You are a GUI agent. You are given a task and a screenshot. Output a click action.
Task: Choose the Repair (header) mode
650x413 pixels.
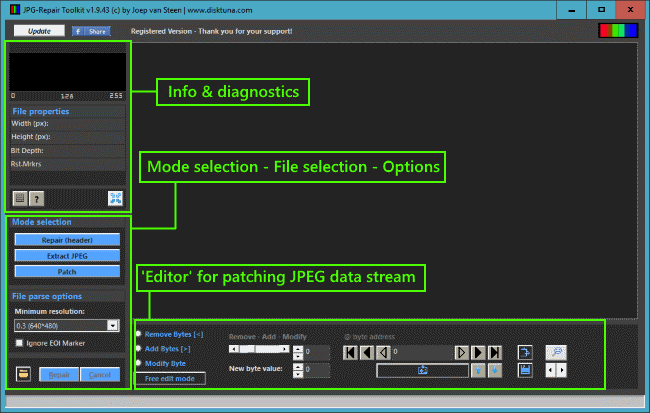(x=67, y=240)
